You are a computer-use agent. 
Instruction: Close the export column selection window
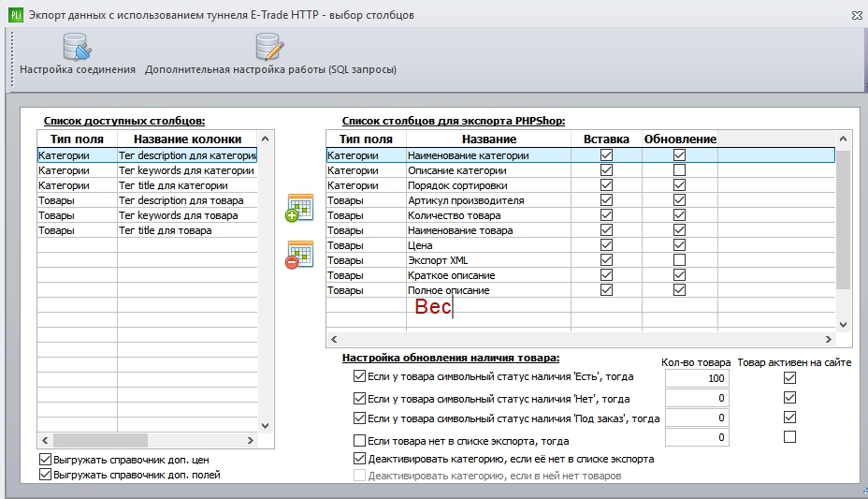click(x=857, y=16)
